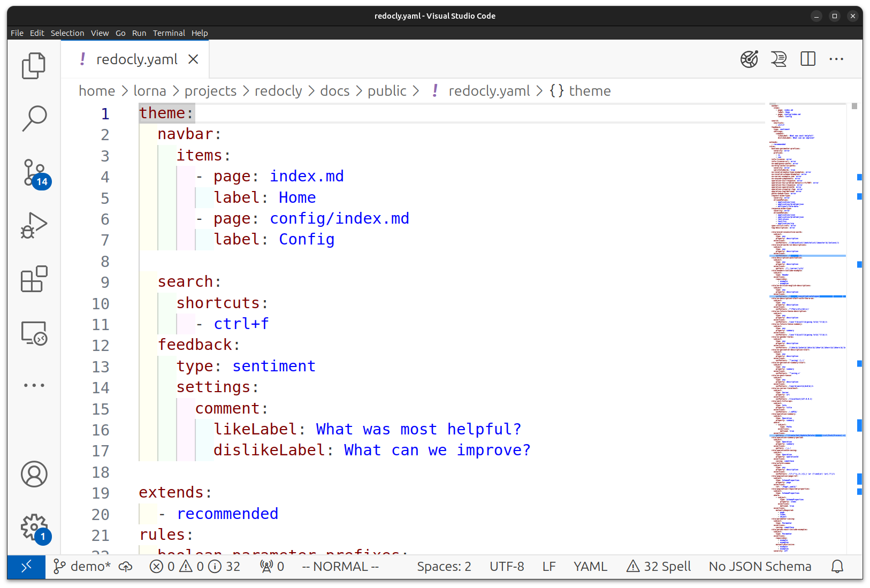This screenshot has height=588, width=870.
Task: Open the YAML language mode selector
Action: (590, 567)
